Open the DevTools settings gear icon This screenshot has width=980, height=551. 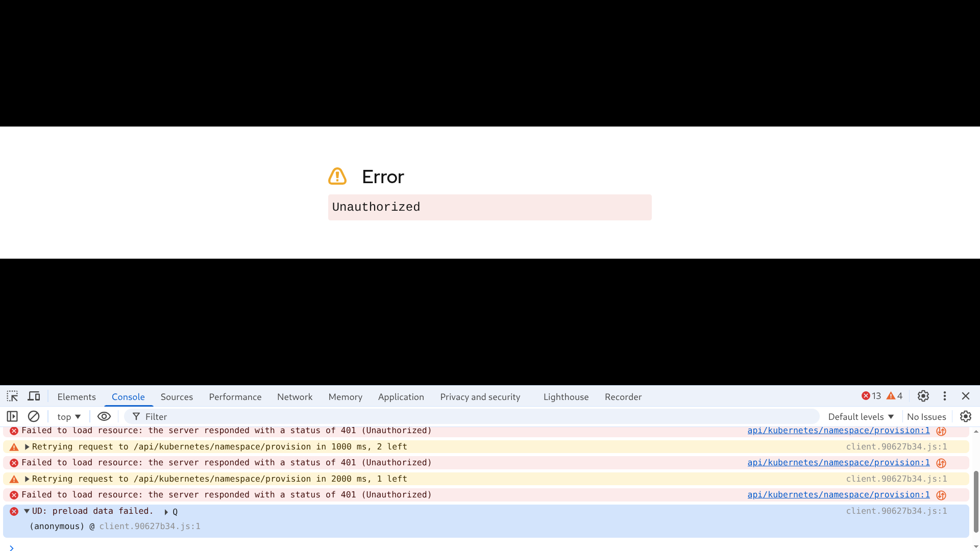click(923, 396)
